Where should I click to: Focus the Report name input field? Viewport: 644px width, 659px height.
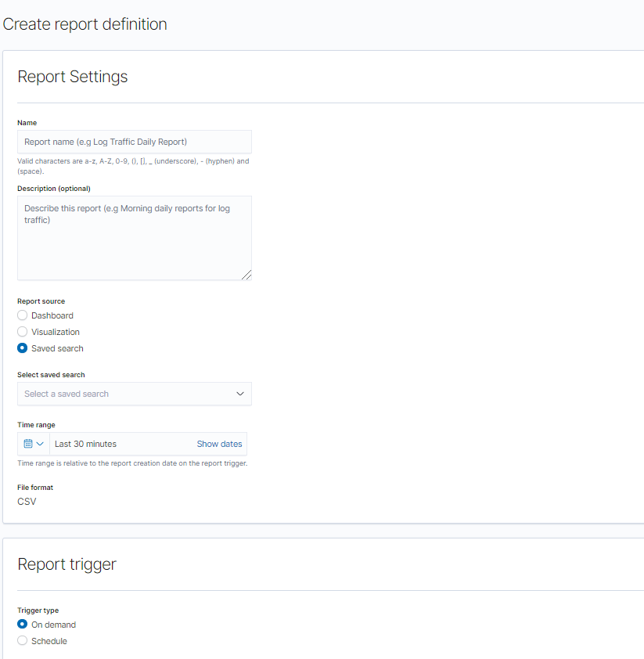[x=134, y=142]
